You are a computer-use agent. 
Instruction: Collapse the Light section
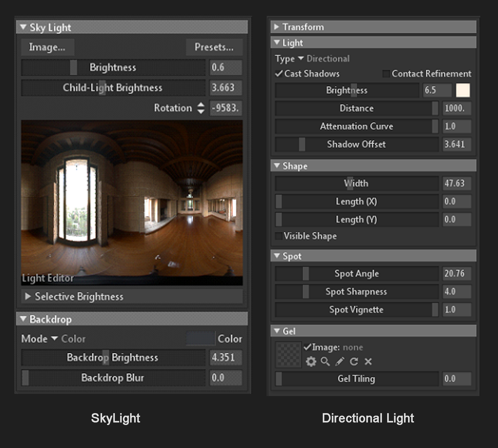click(277, 42)
